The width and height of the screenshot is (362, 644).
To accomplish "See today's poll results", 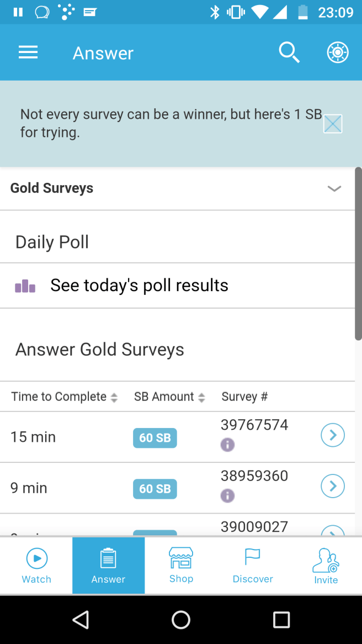I will 139,286.
